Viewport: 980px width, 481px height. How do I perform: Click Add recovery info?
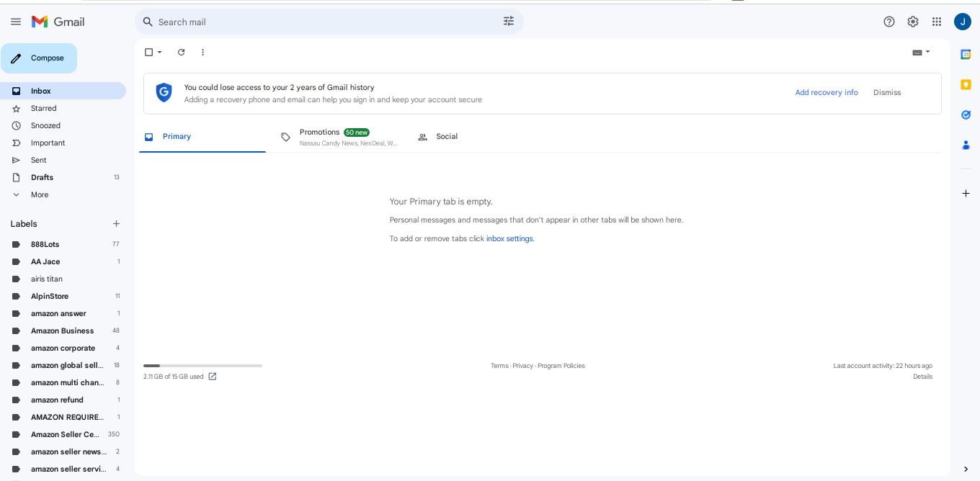point(827,93)
